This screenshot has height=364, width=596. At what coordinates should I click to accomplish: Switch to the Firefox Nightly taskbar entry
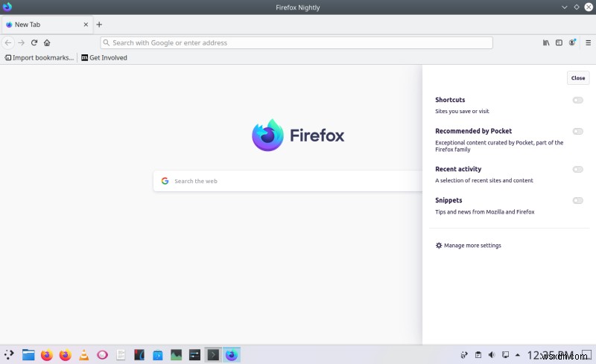pyautogui.click(x=232, y=355)
